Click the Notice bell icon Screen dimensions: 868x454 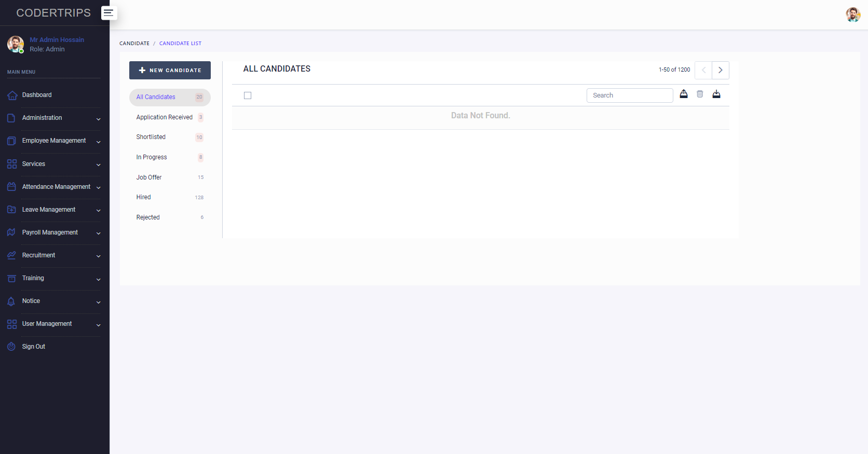tap(11, 301)
